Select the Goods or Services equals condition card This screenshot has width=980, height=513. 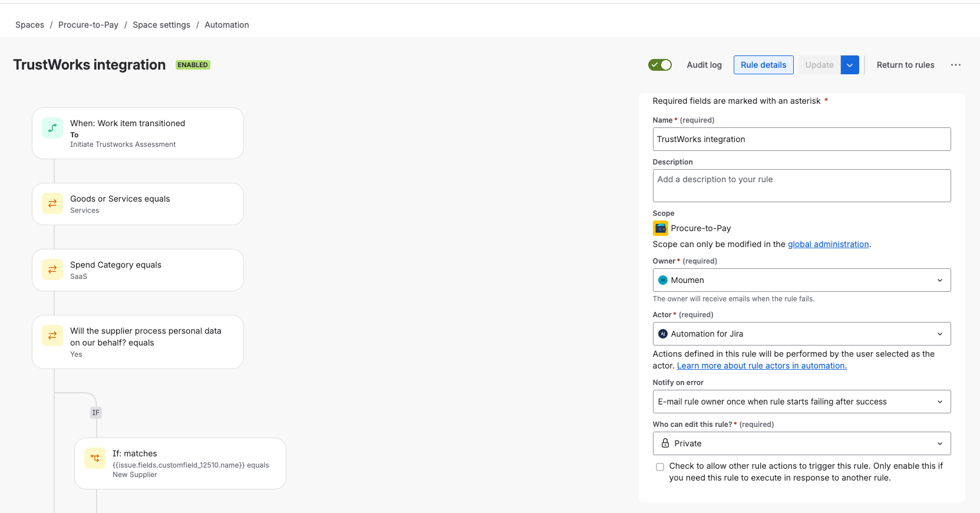click(138, 204)
